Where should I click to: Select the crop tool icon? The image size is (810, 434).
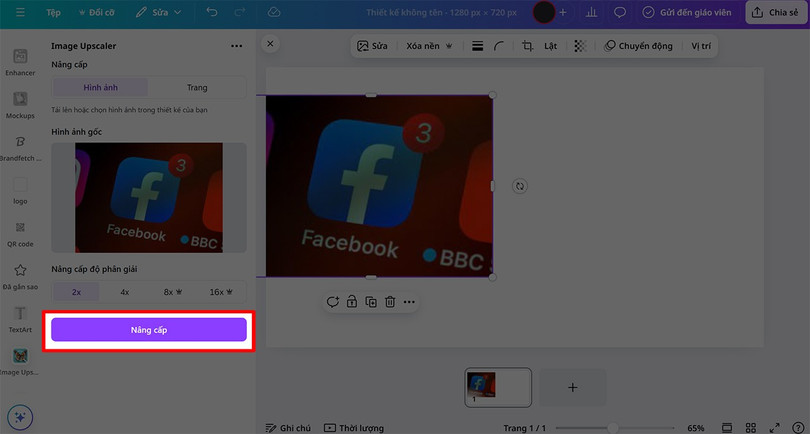[x=527, y=46]
